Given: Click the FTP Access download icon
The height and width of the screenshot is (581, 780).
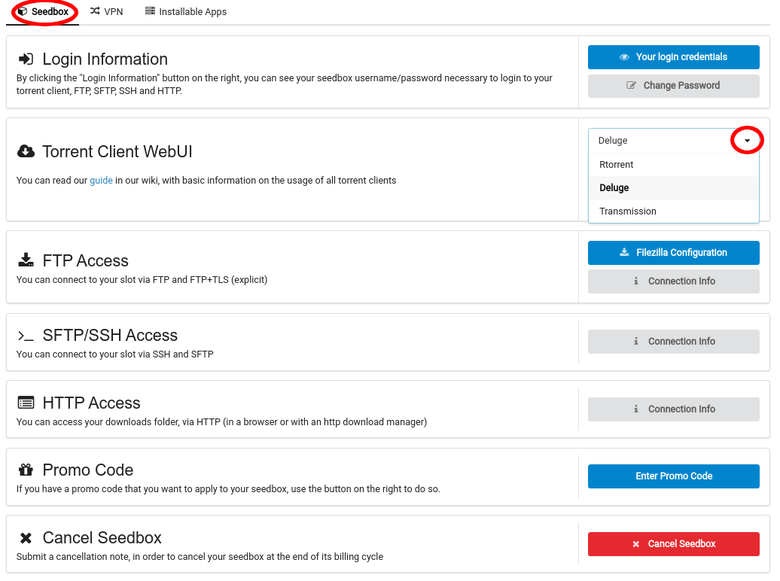Looking at the screenshot, I should point(26,260).
